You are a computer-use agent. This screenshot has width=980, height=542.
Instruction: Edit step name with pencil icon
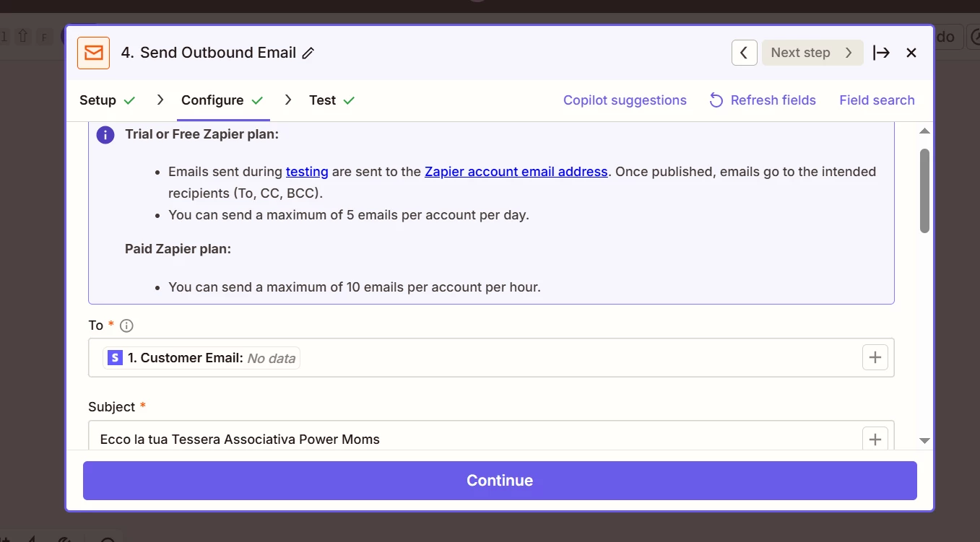pyautogui.click(x=308, y=53)
